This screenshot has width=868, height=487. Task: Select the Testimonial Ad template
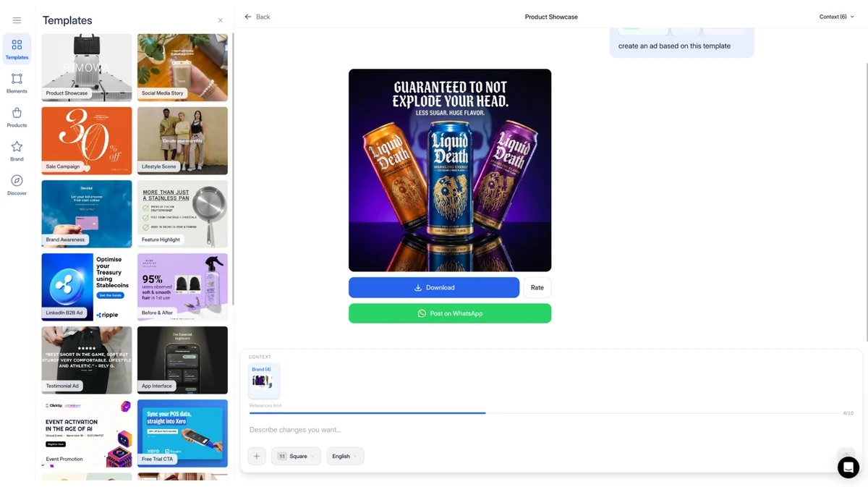click(87, 360)
